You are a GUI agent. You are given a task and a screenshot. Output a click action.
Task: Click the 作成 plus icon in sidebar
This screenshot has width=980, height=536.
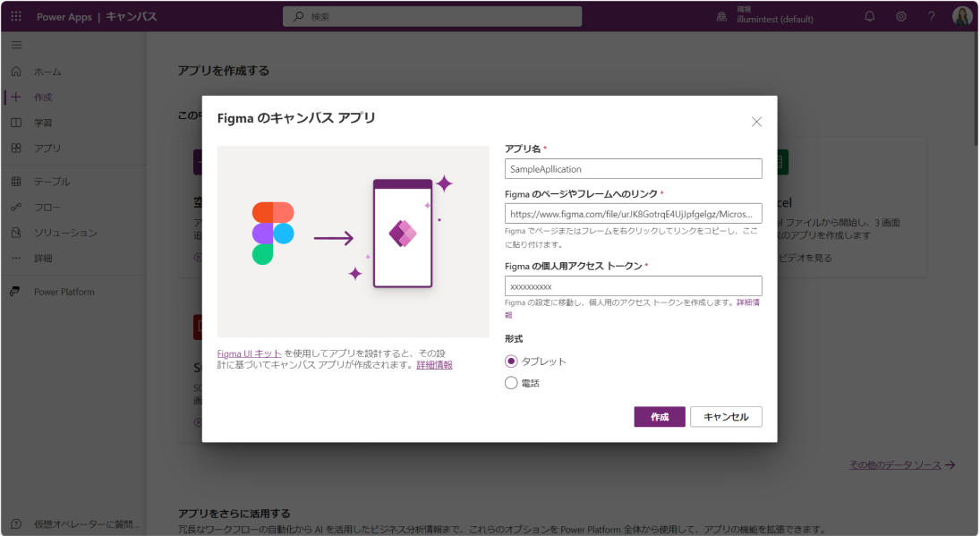coord(16,97)
